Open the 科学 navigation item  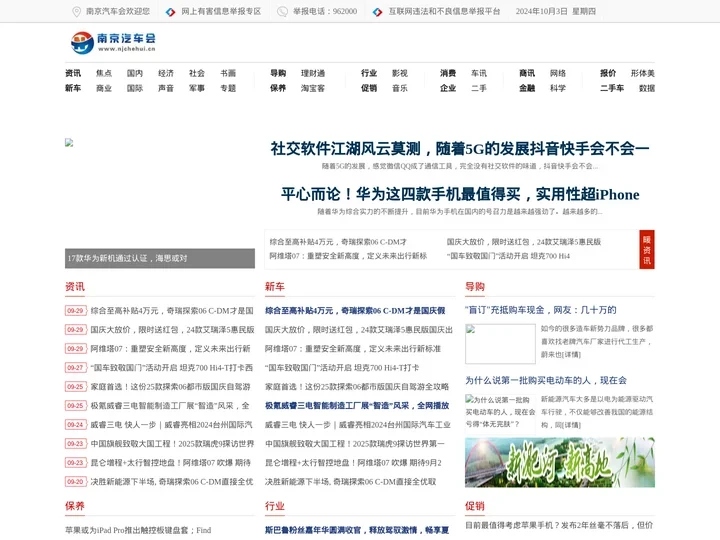point(558,88)
